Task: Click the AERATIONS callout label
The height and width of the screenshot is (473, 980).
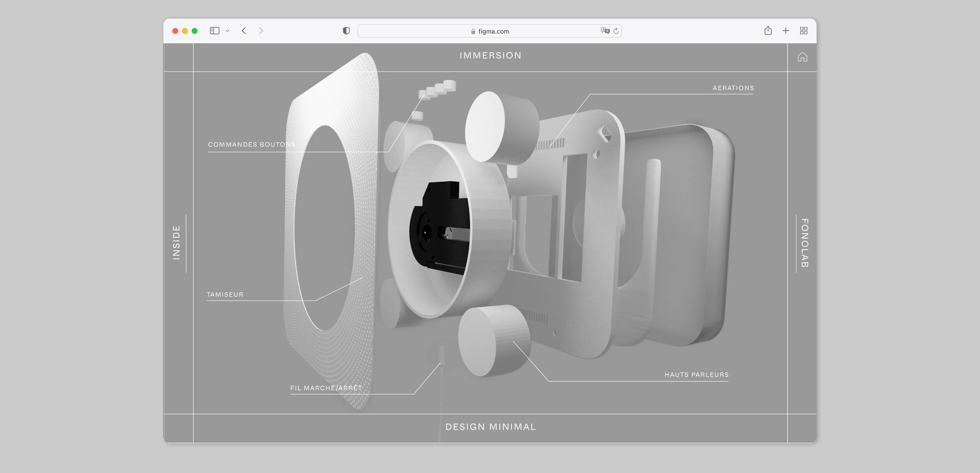Action: 733,88
